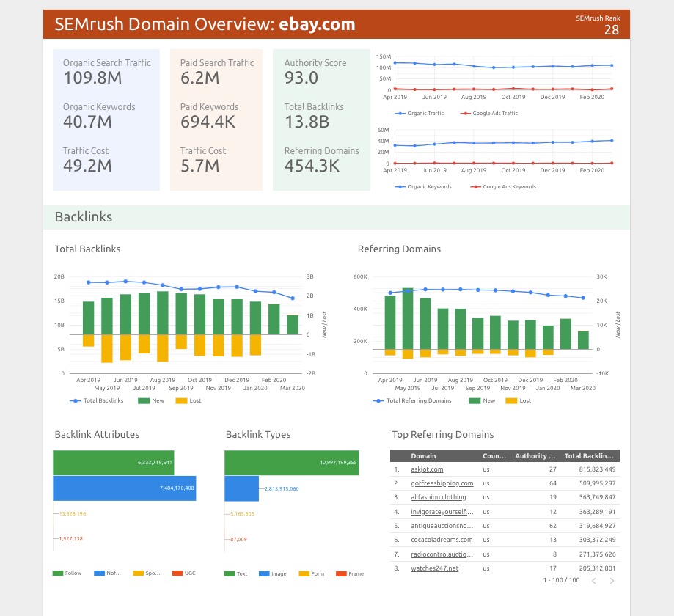Select the green Follow bar 6,333,719,541
The width and height of the screenshot is (674, 616).
tap(114, 463)
